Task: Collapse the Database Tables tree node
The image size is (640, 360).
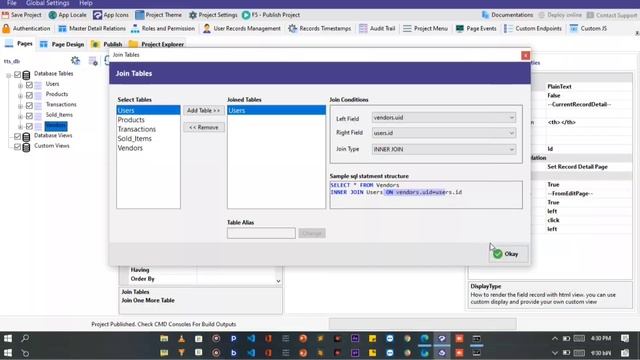Action: tap(9, 75)
